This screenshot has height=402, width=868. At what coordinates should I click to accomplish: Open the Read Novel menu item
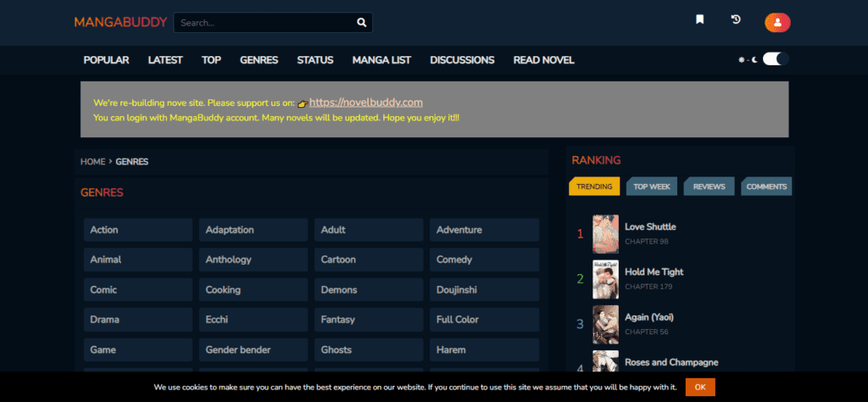(x=543, y=60)
